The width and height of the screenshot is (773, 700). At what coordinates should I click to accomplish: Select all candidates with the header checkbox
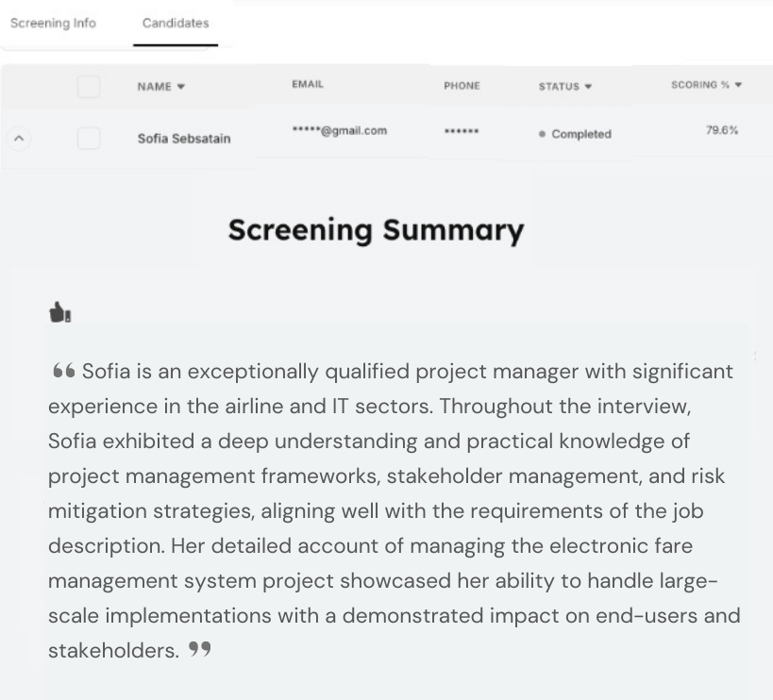pyautogui.click(x=89, y=87)
